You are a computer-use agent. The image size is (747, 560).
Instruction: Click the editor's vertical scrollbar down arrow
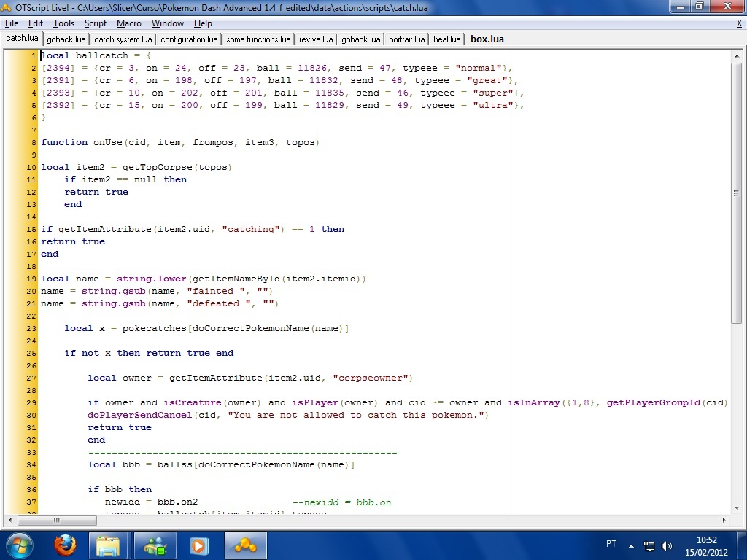(737, 508)
